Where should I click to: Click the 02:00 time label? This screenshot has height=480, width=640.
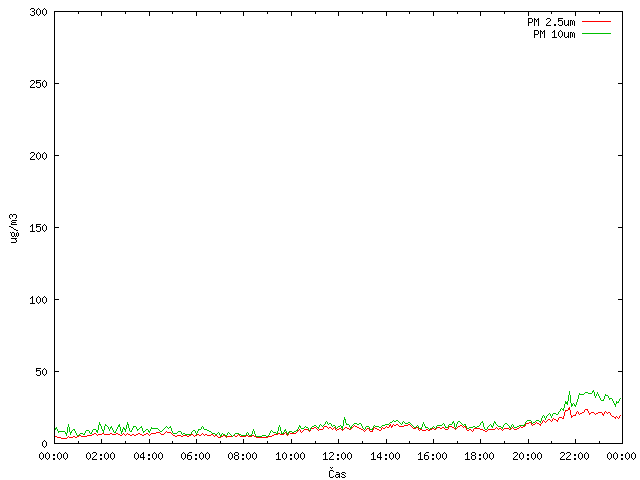[x=100, y=456]
